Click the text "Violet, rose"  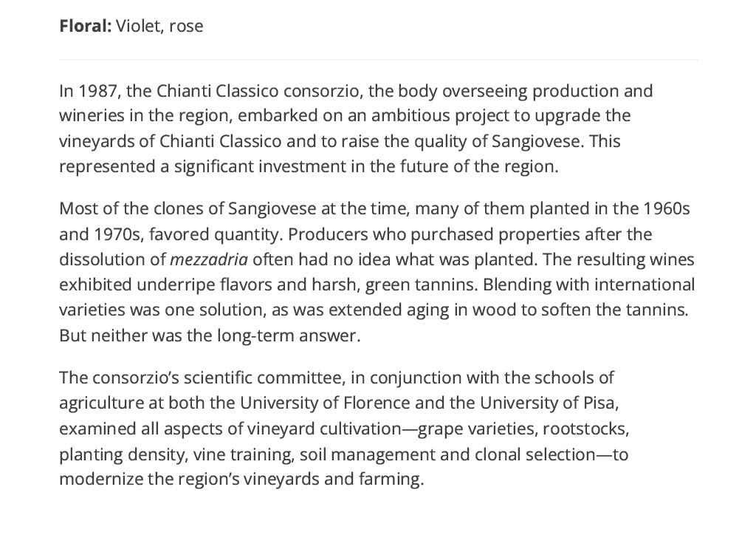pyautogui.click(x=159, y=26)
